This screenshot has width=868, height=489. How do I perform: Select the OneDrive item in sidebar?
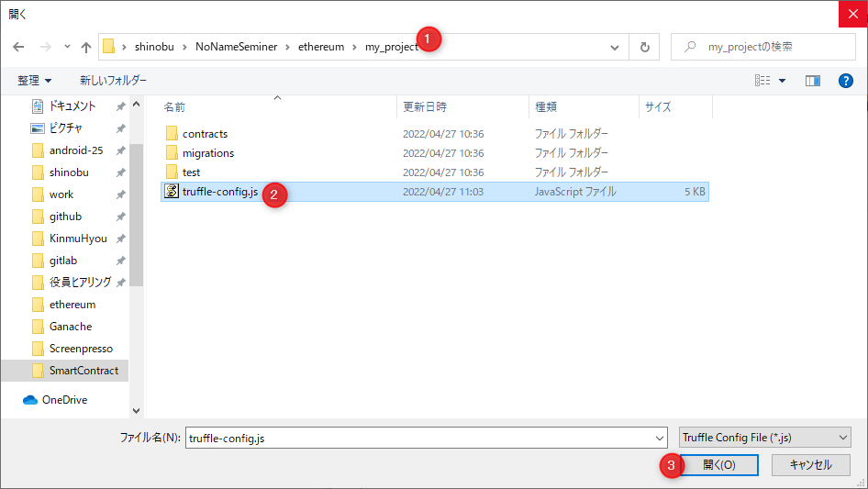(x=65, y=399)
